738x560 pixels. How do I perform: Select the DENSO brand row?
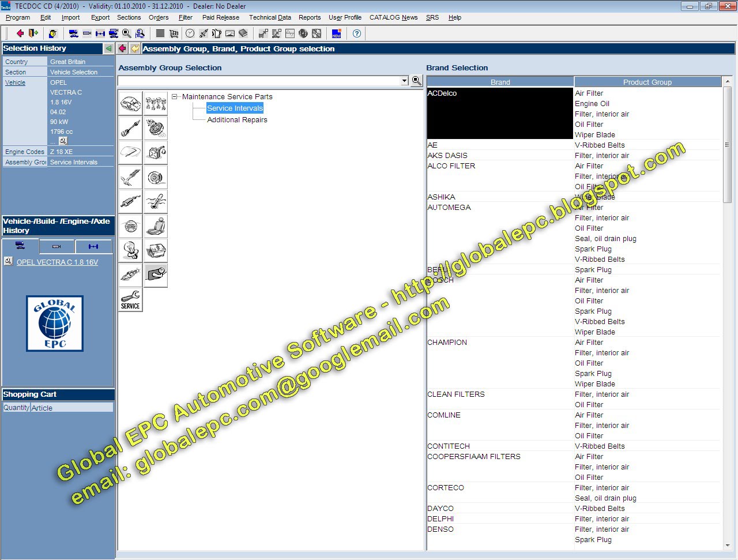(x=500, y=534)
